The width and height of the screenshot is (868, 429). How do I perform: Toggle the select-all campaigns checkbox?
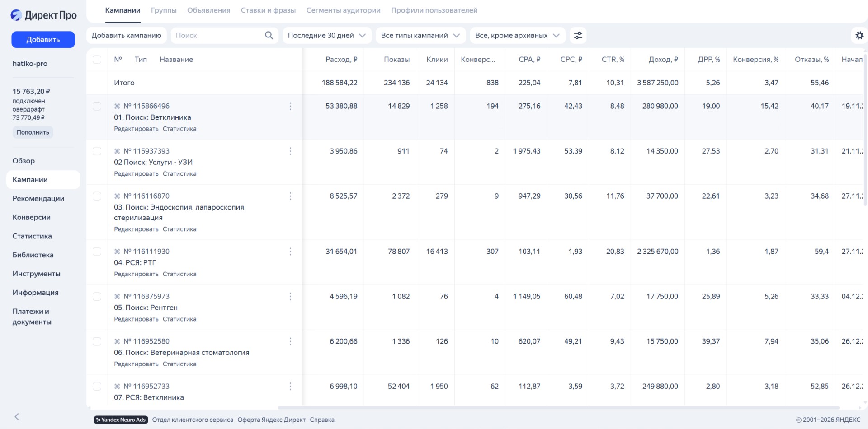click(x=97, y=60)
